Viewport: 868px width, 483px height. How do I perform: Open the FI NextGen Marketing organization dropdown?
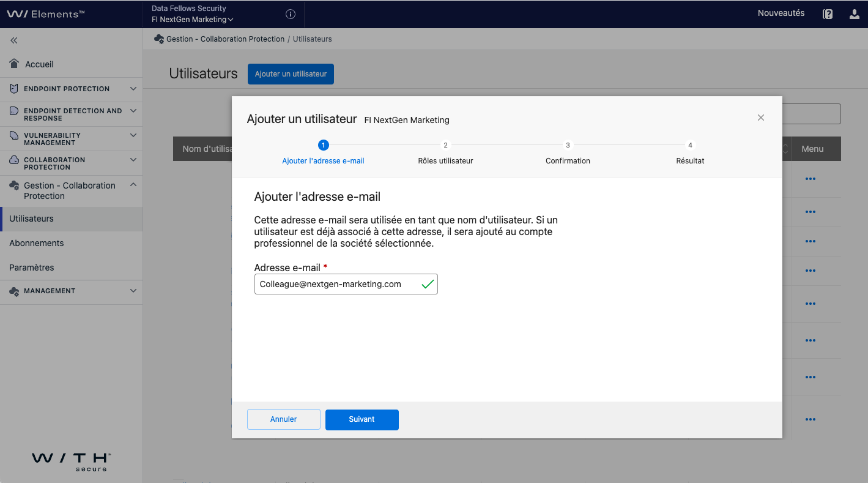tap(193, 20)
